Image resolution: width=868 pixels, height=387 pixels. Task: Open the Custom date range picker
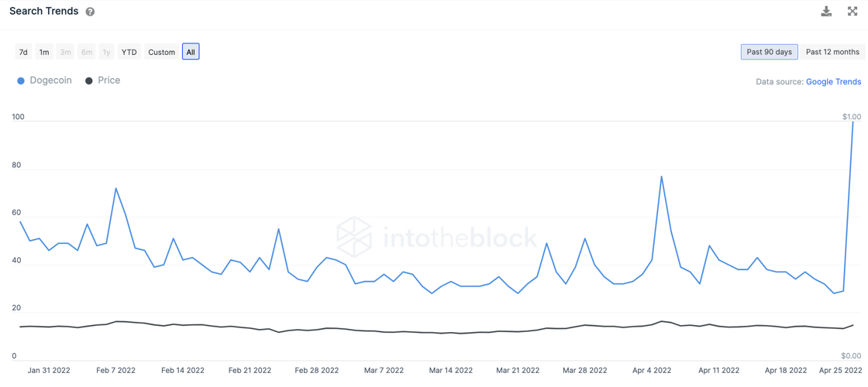tap(161, 52)
